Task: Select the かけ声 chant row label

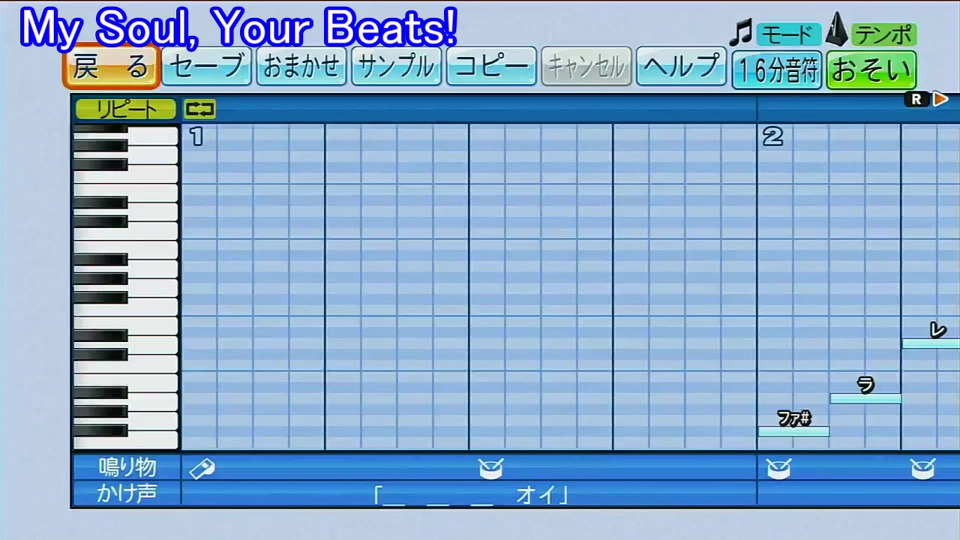Action: pos(127,493)
